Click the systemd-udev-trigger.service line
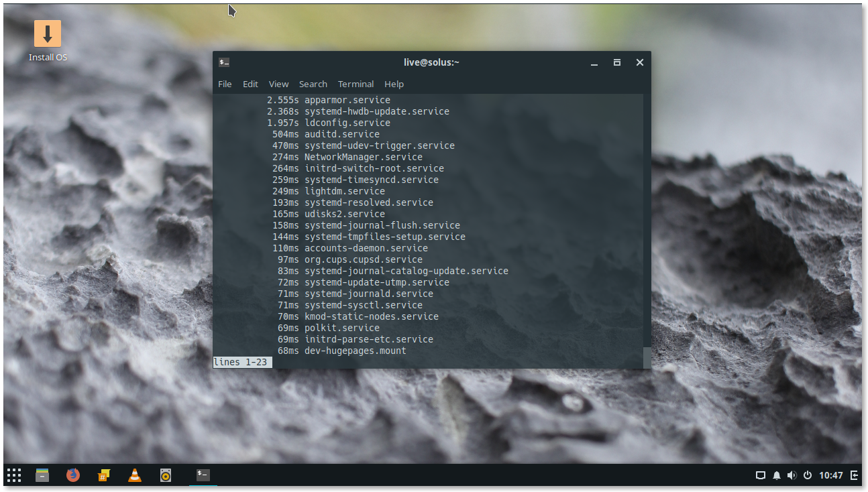 [x=364, y=145]
